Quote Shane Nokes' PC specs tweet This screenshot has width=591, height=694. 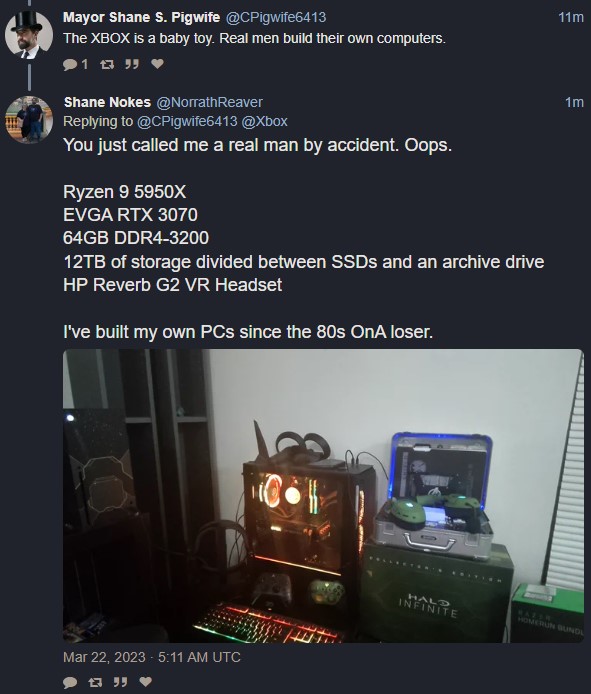120,682
